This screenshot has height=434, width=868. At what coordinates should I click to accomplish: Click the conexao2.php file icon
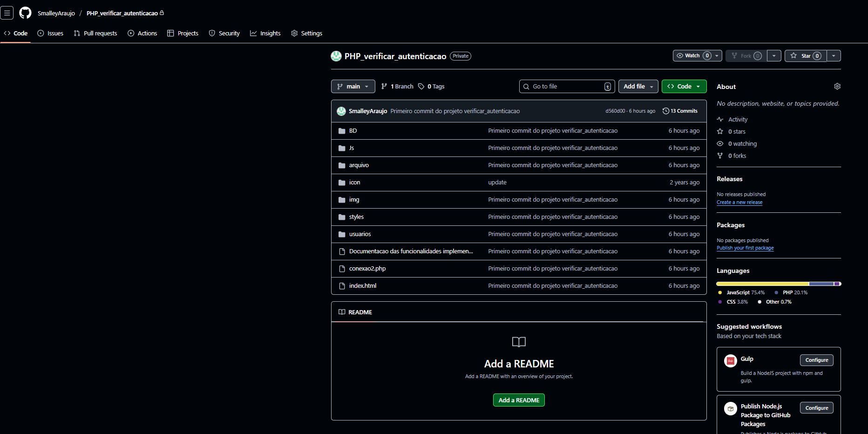pos(342,269)
